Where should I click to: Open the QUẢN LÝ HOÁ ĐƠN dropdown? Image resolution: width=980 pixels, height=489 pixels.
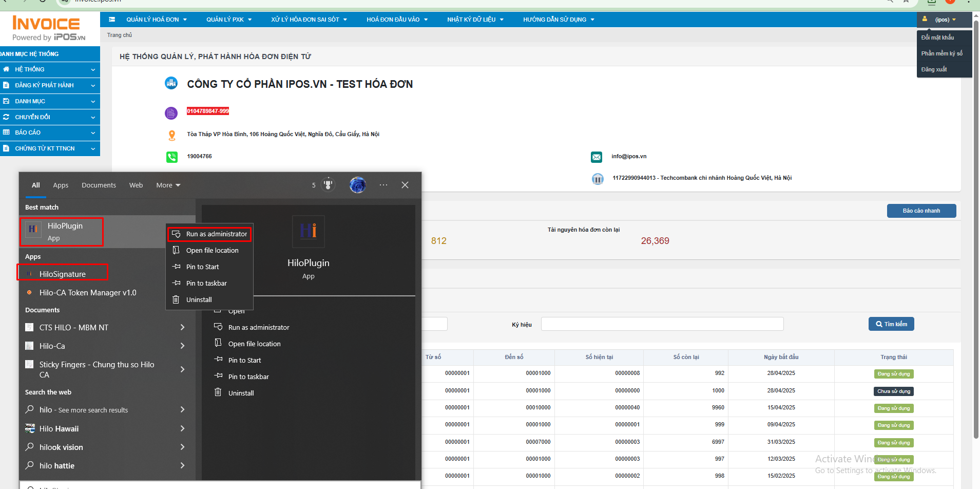click(157, 20)
